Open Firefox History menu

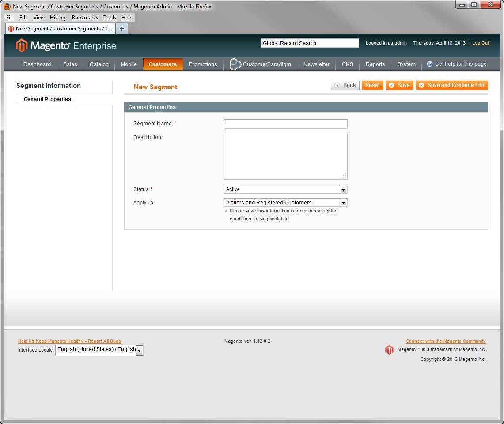[x=58, y=18]
